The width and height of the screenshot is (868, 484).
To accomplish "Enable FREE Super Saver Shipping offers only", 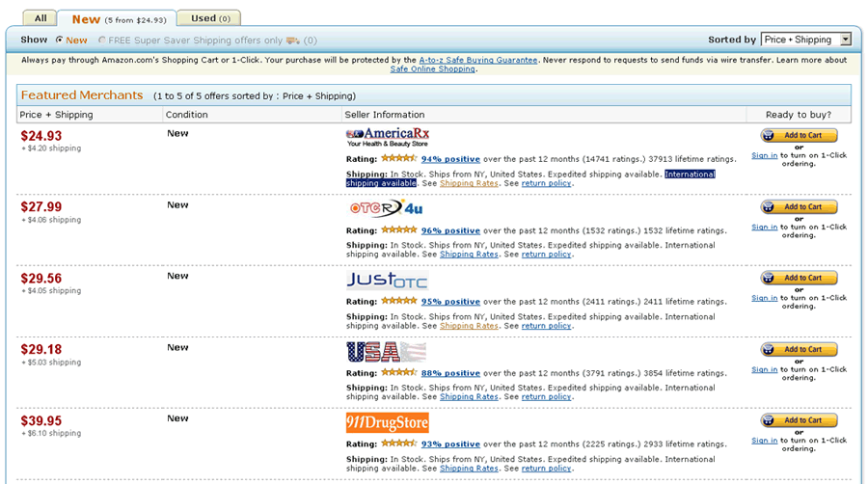I will tap(102, 40).
